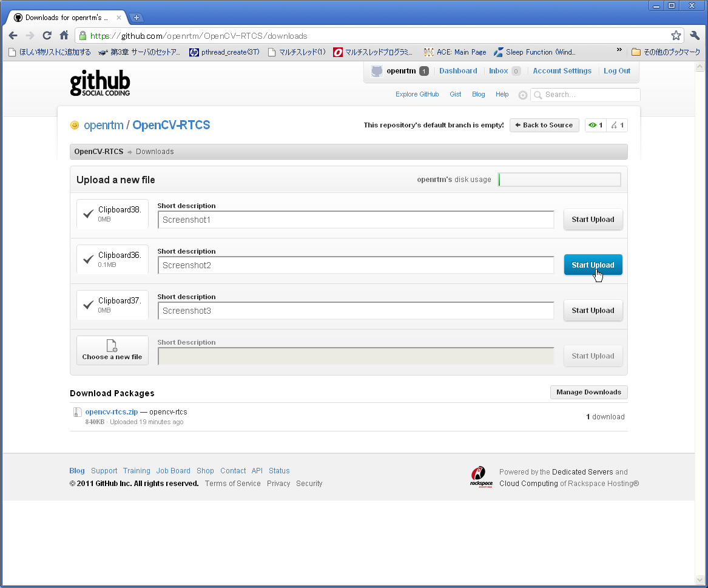The width and height of the screenshot is (708, 588).
Task: Open Account Settings in top navigation
Action: (x=562, y=71)
